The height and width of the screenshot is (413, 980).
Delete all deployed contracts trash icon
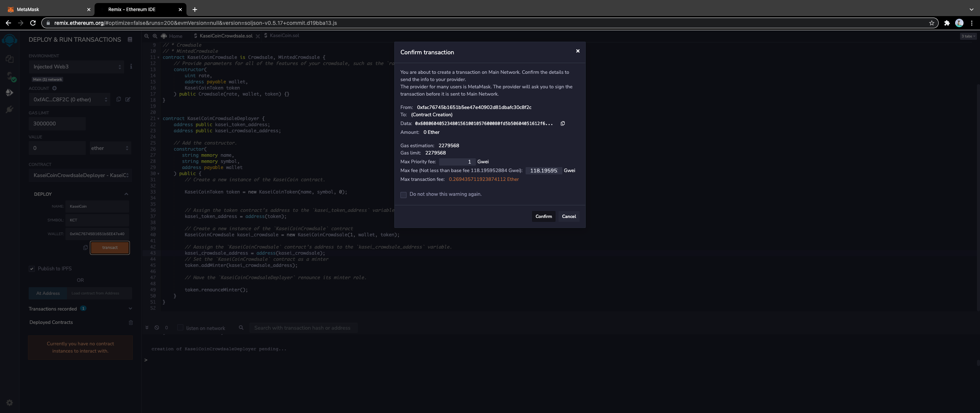(x=131, y=322)
